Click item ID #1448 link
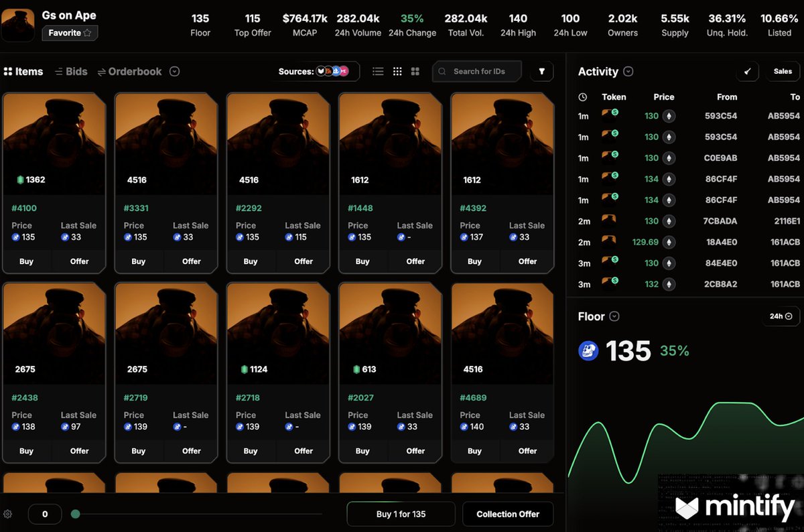Viewport: 804px width, 532px height. (360, 208)
